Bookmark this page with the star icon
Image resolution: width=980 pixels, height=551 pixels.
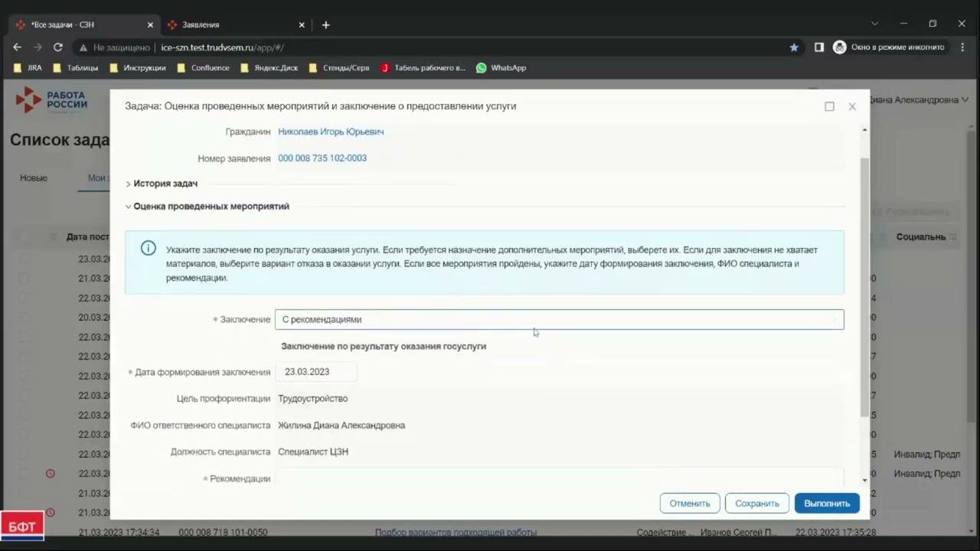pyautogui.click(x=794, y=47)
